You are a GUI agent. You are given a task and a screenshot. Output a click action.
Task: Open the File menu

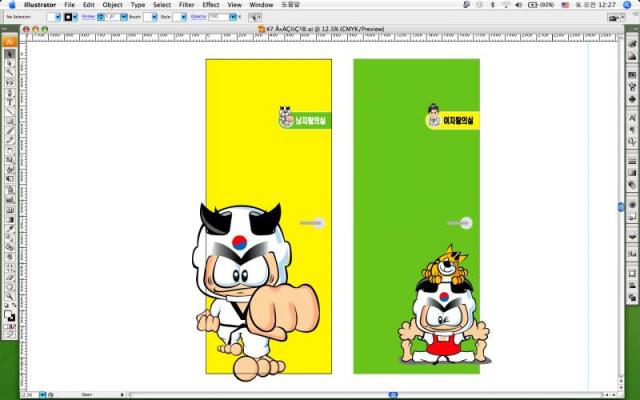(x=69, y=5)
